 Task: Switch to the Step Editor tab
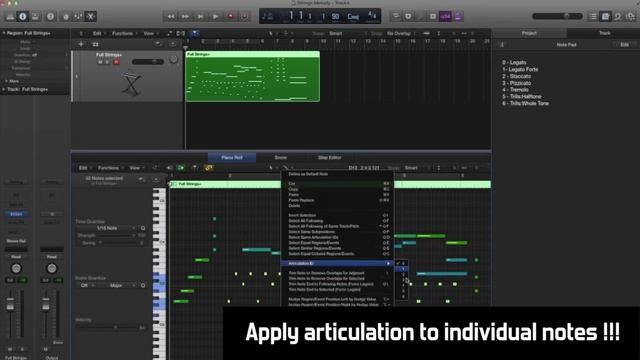click(x=329, y=158)
